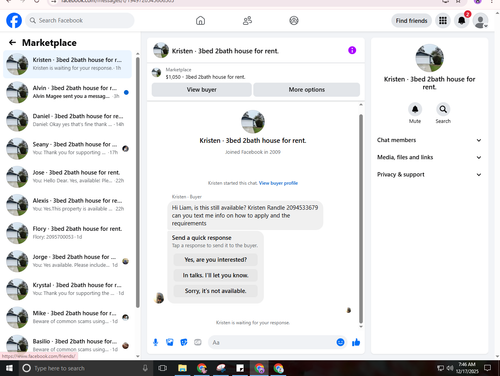Go back using the Marketplace arrow
Screen dimensions: 500x376
[x=12, y=42]
